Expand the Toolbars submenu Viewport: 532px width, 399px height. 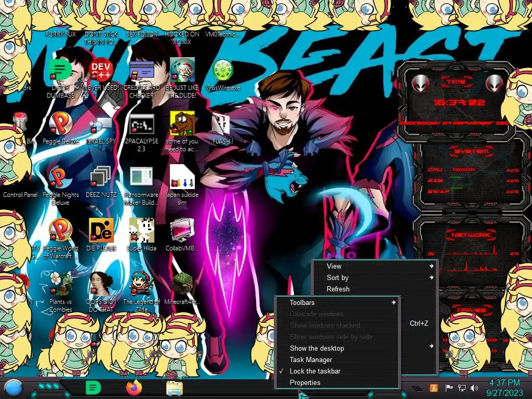point(337,303)
